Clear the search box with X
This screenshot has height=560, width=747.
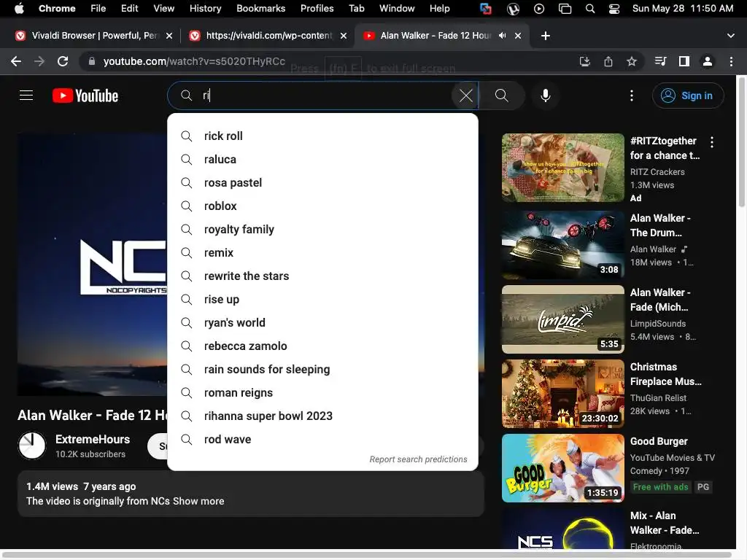[465, 96]
